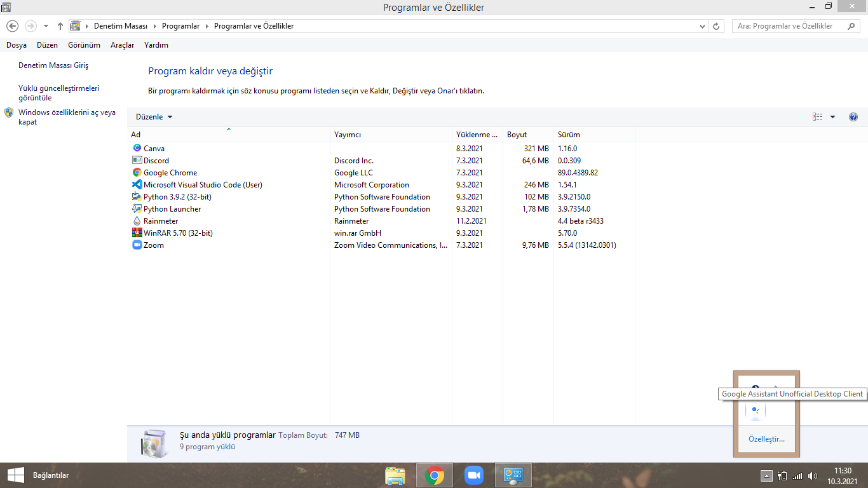868x488 pixels.
Task: Click the Visual Studio Code row icon
Action: (137, 184)
